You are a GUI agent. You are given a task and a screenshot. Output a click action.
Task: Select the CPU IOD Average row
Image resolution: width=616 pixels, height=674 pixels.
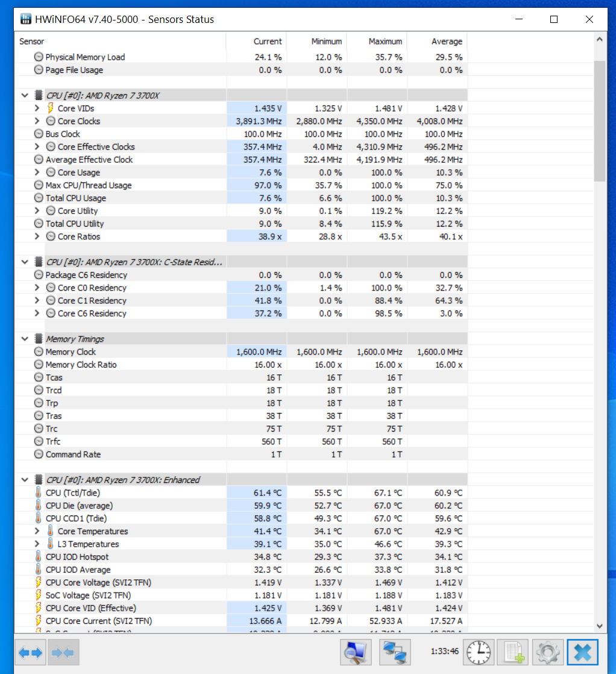pyautogui.click(x=241, y=569)
